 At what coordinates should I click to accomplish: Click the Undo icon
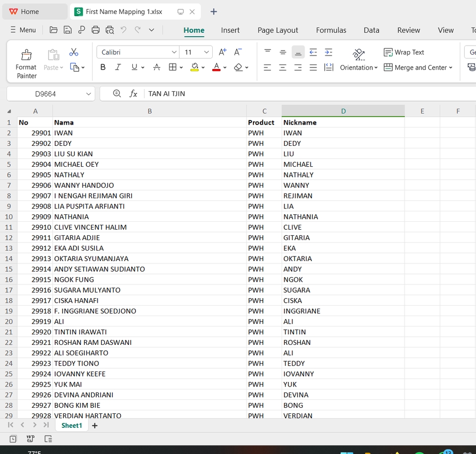coord(123,30)
